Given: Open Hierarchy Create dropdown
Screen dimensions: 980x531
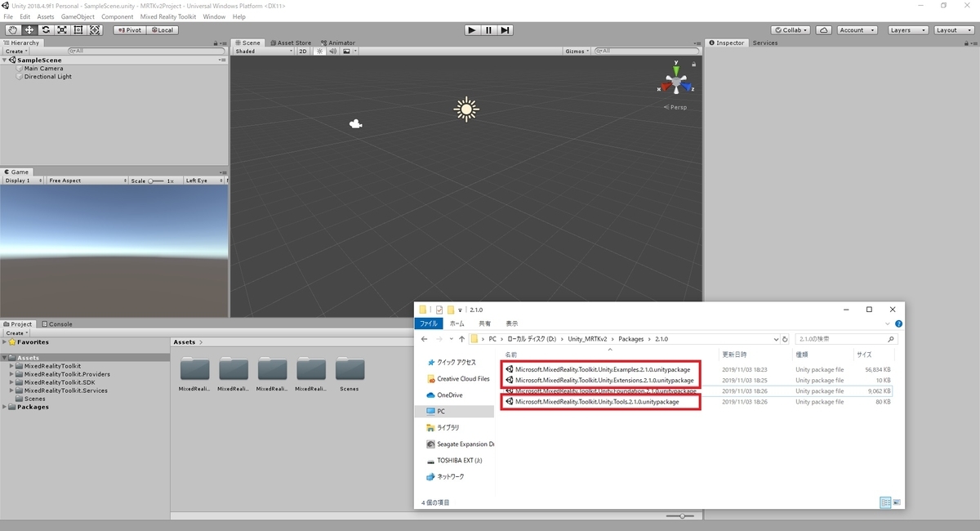Looking at the screenshot, I should pos(16,51).
